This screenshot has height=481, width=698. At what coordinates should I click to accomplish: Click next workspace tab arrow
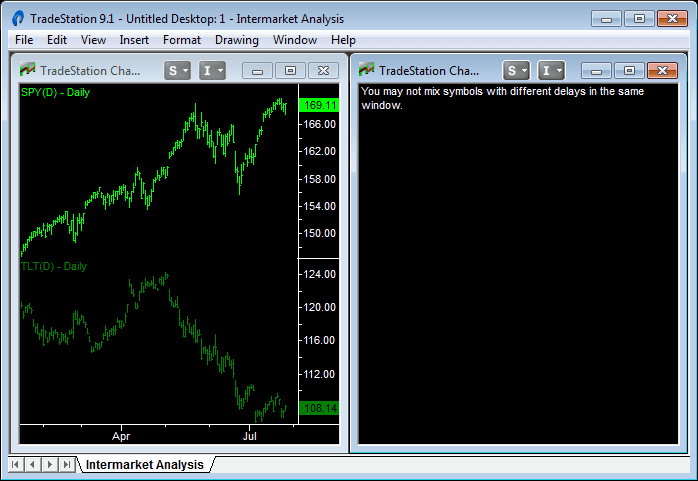[x=49, y=465]
